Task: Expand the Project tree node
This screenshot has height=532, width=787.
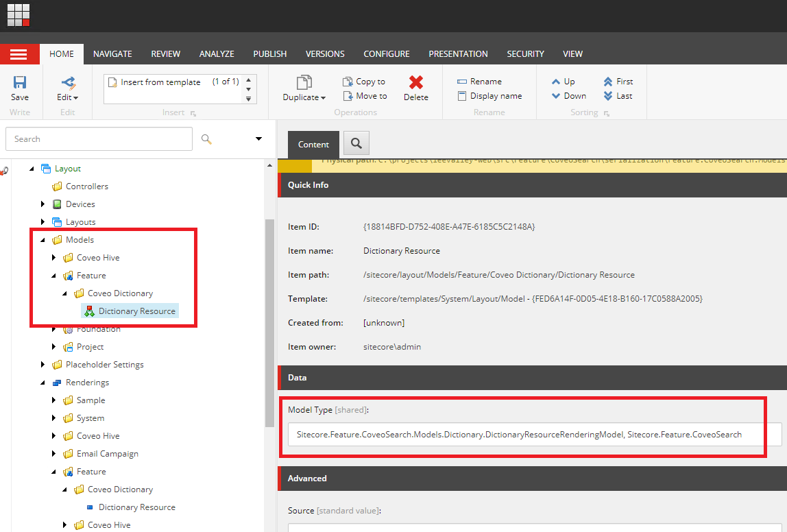Action: click(x=54, y=347)
